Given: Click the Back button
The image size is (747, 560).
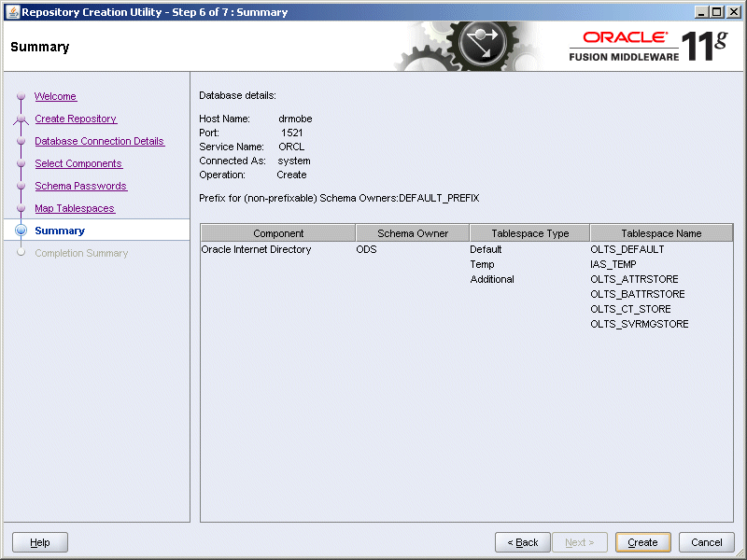Looking at the screenshot, I should click(x=523, y=542).
